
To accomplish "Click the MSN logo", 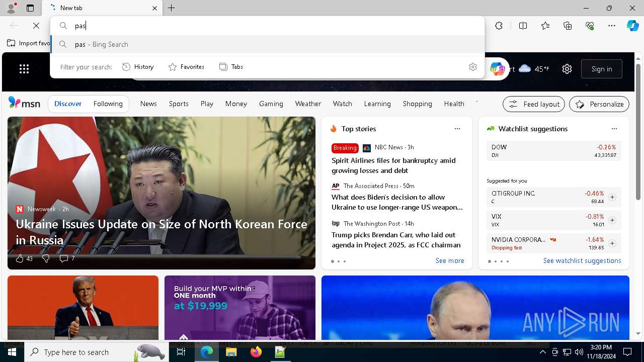I will click(x=24, y=104).
